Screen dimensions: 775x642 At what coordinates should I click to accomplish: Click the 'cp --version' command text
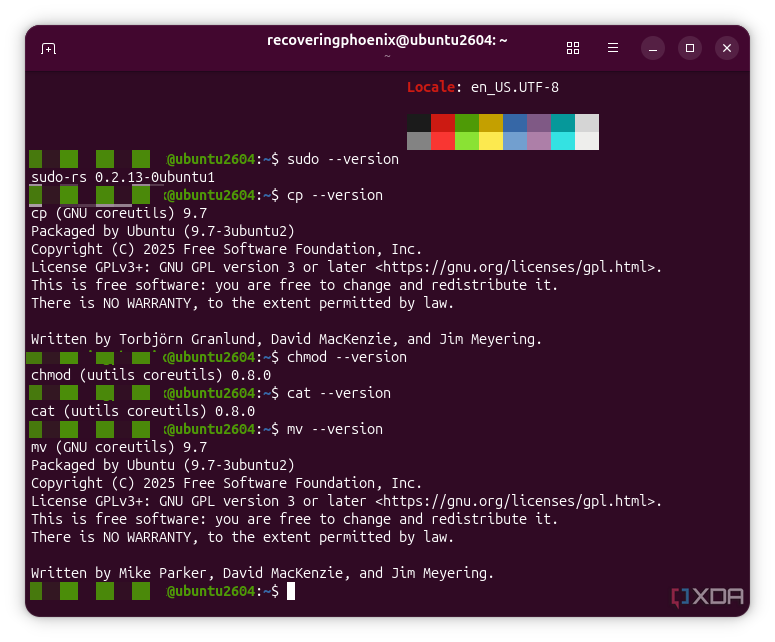click(335, 195)
